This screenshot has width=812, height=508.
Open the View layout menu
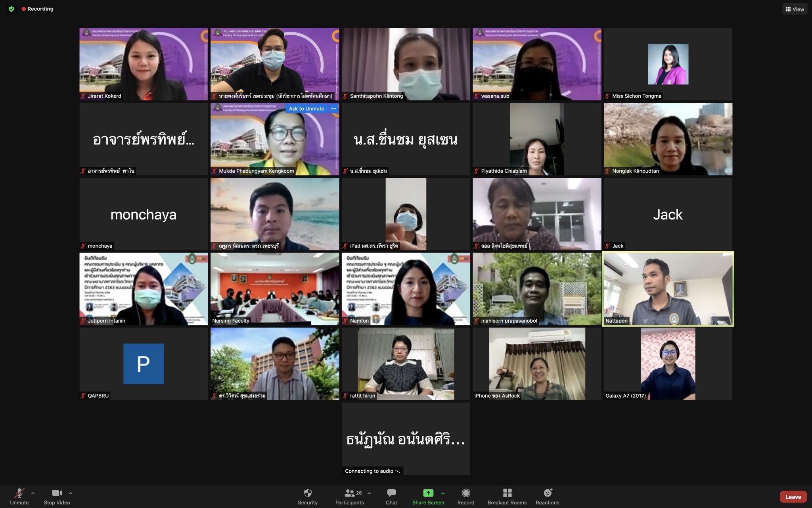pos(795,9)
